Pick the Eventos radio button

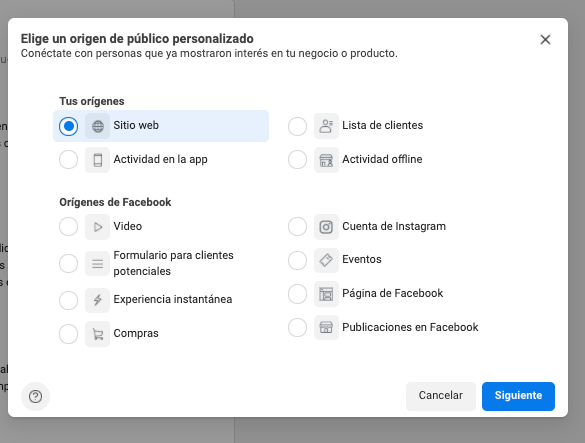click(297, 260)
